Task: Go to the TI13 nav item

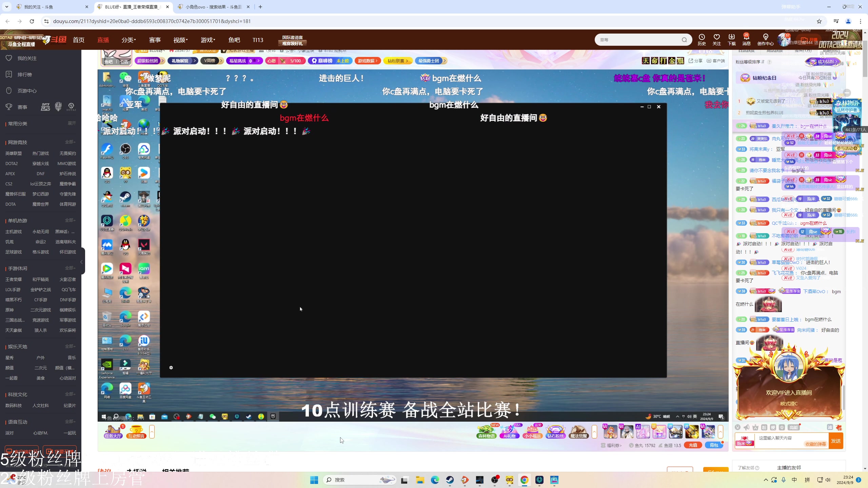Action: tap(258, 40)
